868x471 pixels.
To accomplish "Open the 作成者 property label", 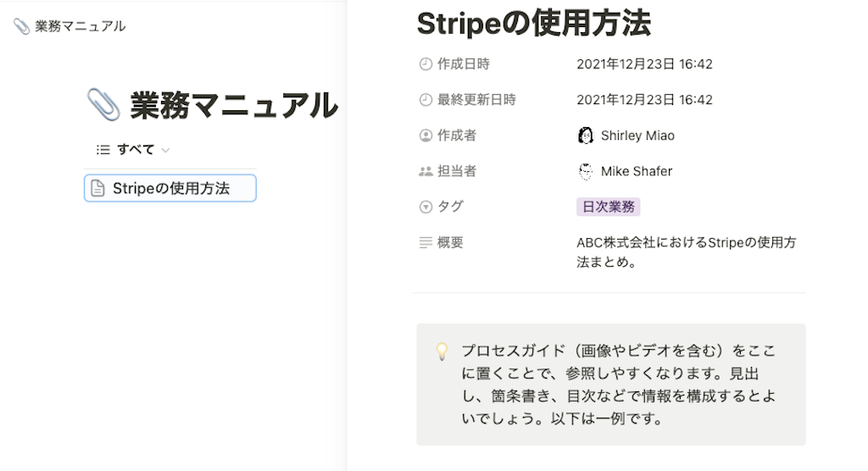I will point(457,136).
